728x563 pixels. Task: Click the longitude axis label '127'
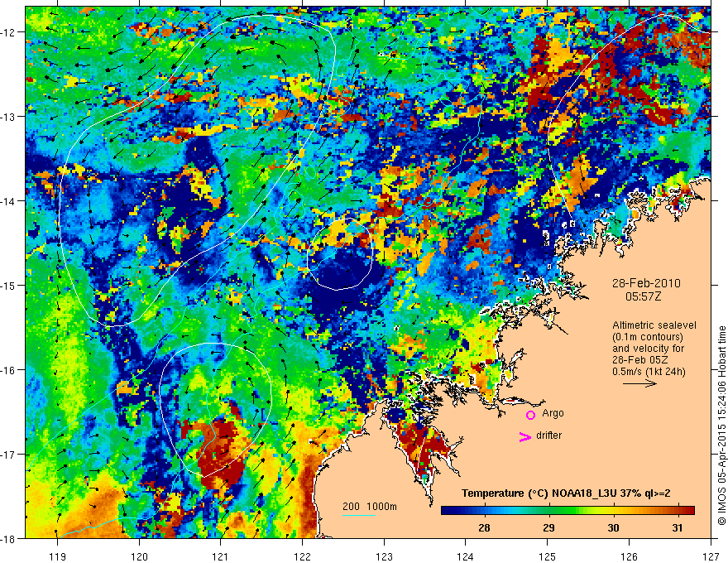pyautogui.click(x=711, y=556)
